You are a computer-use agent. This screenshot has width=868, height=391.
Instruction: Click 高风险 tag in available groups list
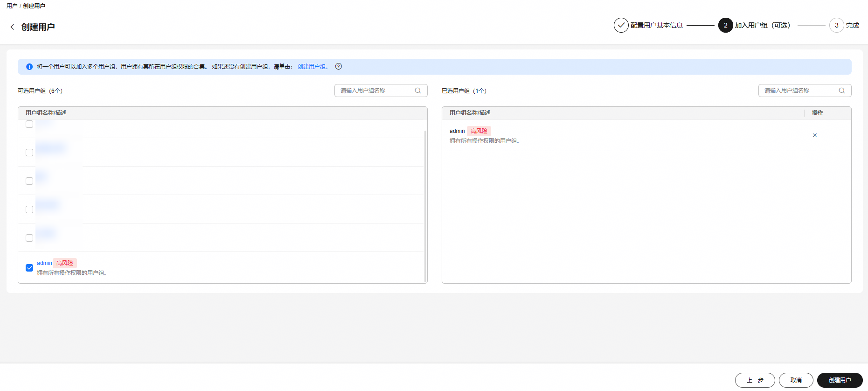(x=65, y=263)
